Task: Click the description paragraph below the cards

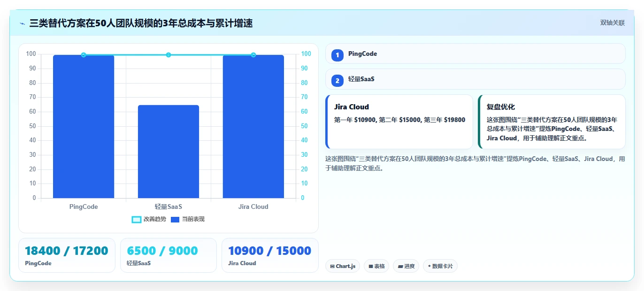Action: click(x=475, y=163)
